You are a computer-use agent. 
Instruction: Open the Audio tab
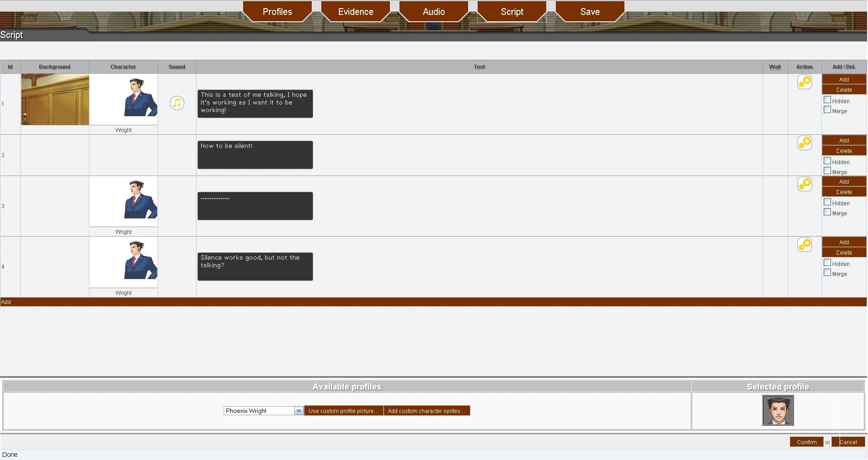pyautogui.click(x=434, y=12)
